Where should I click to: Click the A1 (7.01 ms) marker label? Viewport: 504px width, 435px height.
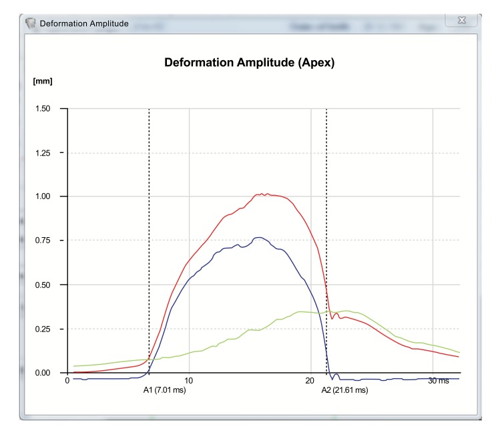point(165,390)
